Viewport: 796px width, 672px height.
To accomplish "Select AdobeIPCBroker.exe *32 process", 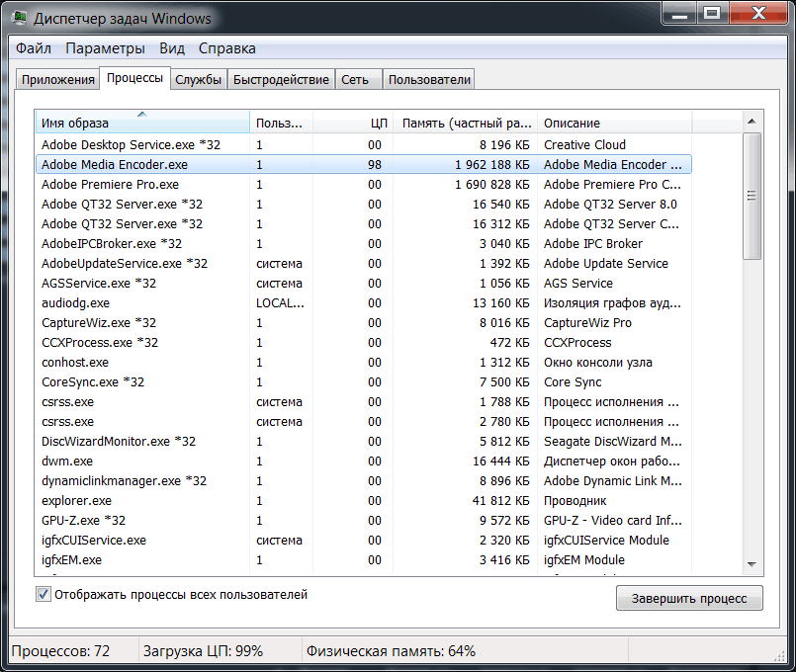I will point(364,243).
